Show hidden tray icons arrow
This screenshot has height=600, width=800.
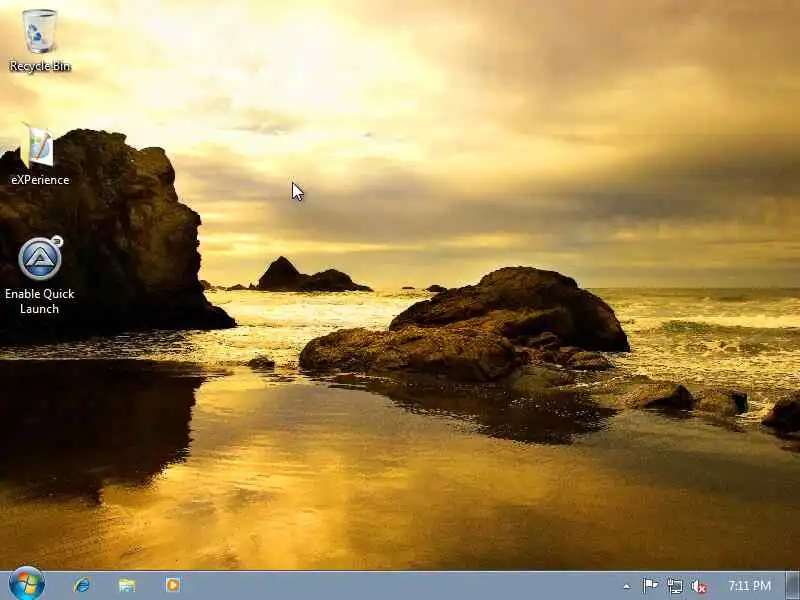627,587
